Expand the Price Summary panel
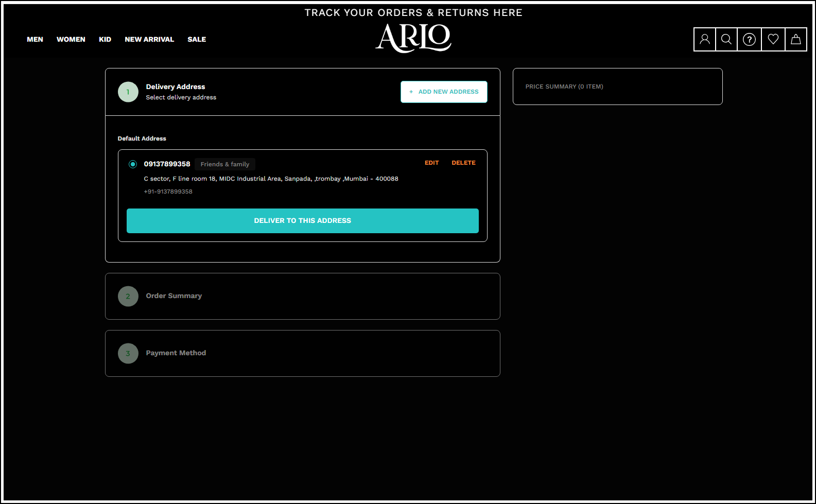The image size is (816, 504). (x=564, y=86)
